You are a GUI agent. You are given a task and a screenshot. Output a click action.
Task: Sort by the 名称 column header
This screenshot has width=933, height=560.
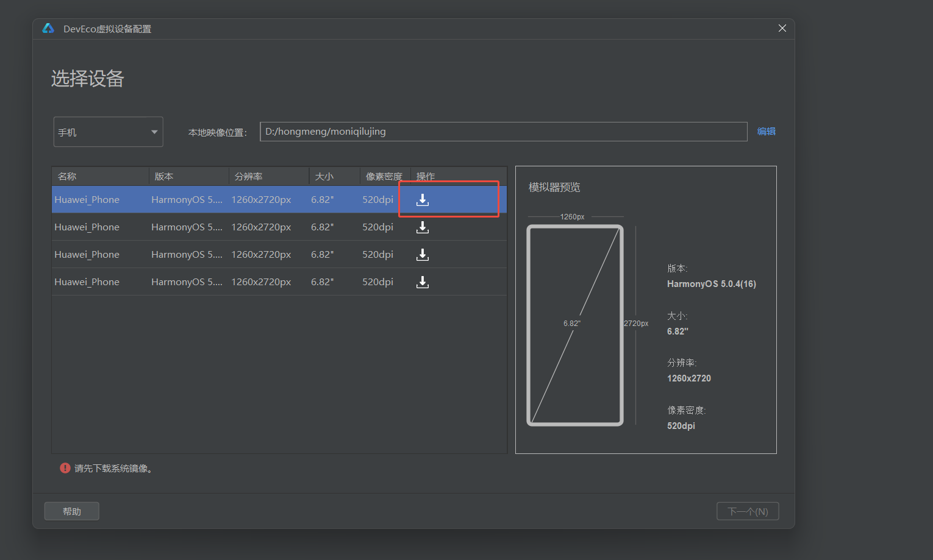tap(101, 176)
